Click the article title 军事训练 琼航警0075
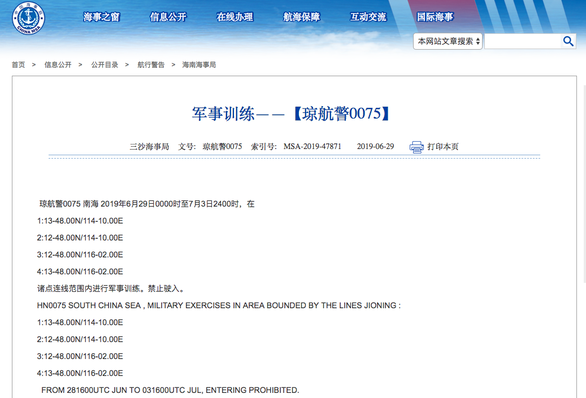 (x=291, y=114)
